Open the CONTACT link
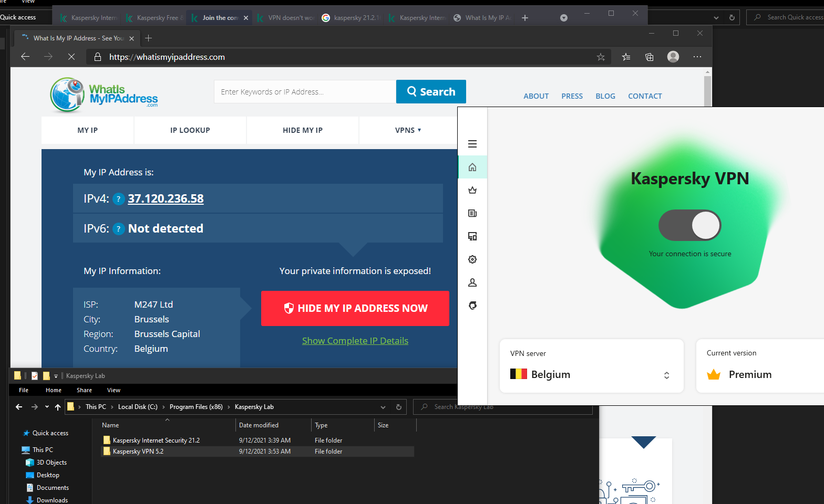The image size is (824, 504). (x=645, y=96)
